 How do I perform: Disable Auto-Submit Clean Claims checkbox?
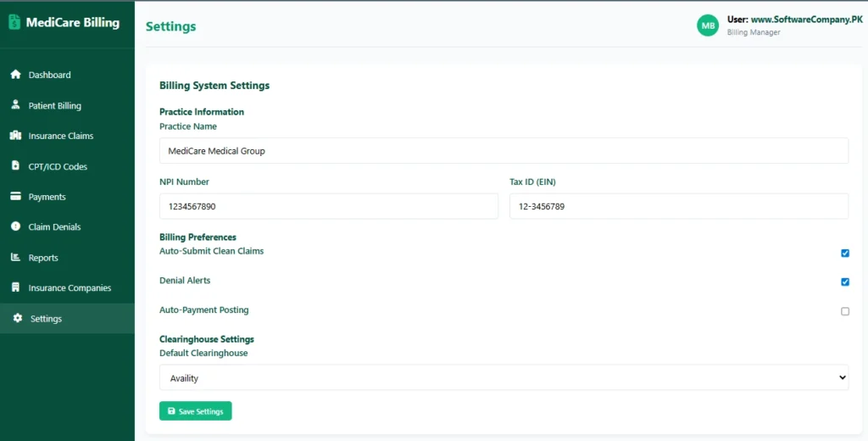(x=845, y=253)
